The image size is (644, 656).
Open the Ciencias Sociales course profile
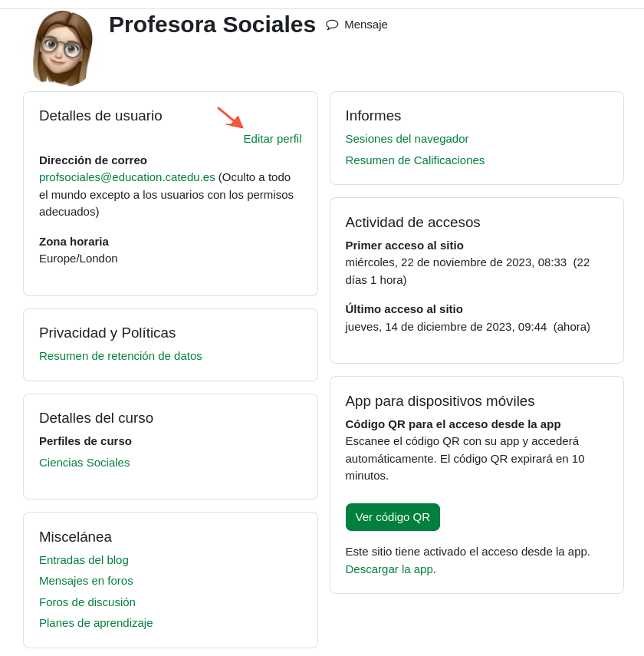(x=84, y=463)
